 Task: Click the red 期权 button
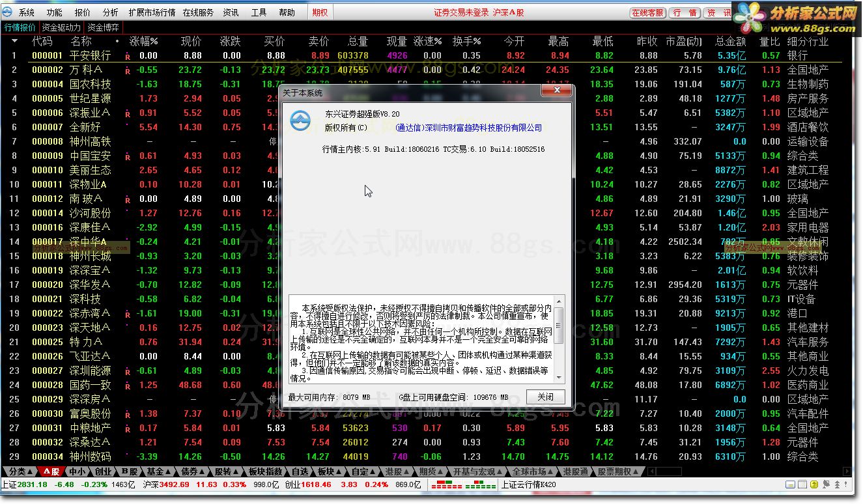(320, 12)
